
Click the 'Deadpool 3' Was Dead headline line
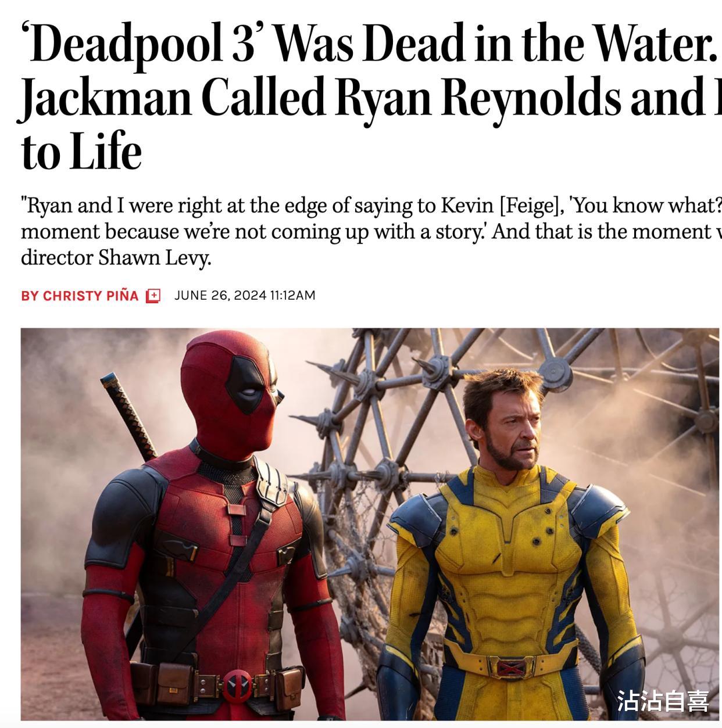point(370,44)
